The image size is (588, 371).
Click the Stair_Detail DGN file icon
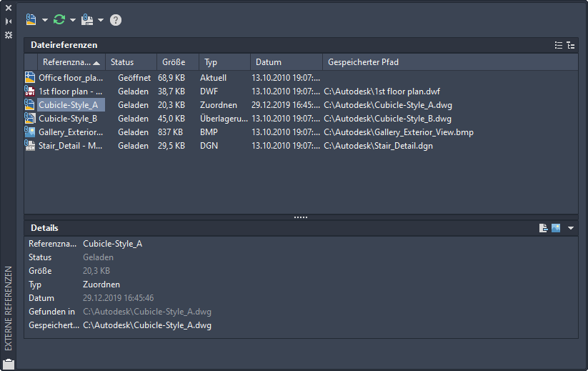point(30,146)
